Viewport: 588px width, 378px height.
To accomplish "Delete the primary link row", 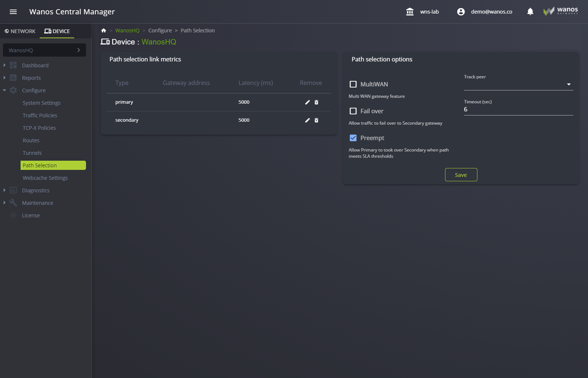I will point(316,102).
